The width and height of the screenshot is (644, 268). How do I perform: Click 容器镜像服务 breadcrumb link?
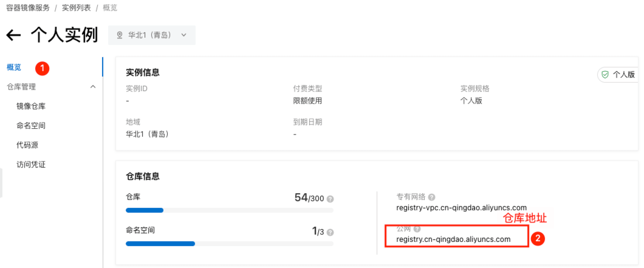(x=28, y=8)
